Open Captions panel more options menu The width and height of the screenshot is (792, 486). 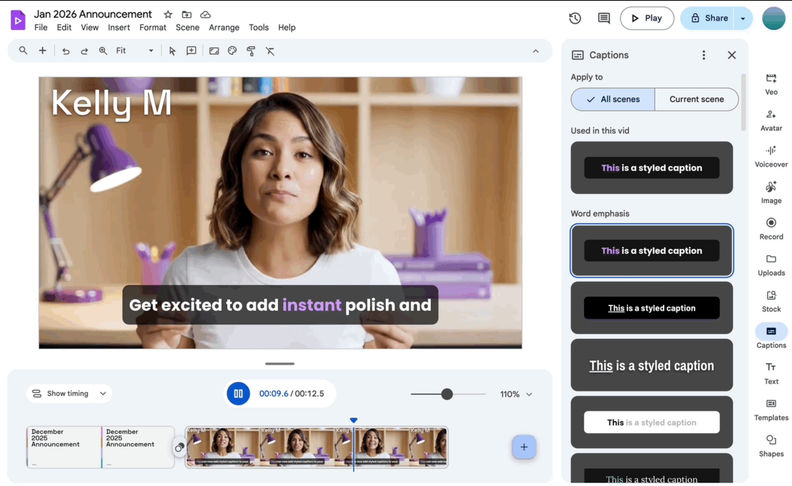click(x=704, y=55)
